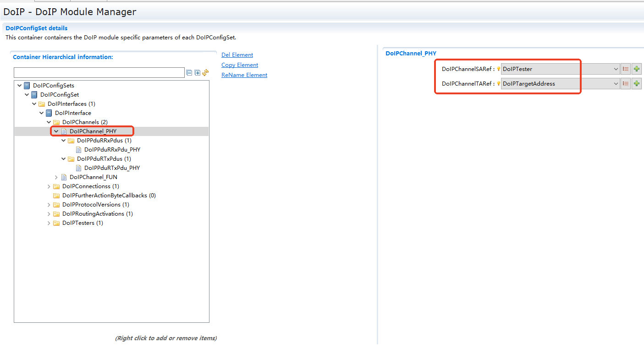644x348 pixels.
Task: Click the green plus beside DoIPChannelSARef
Action: 636,69
